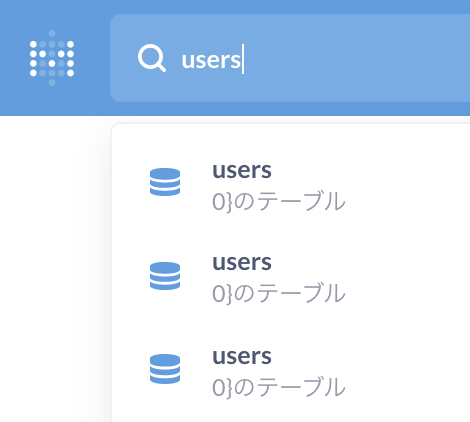
Task: Place cursor at end of "users" search text
Action: pos(242,60)
